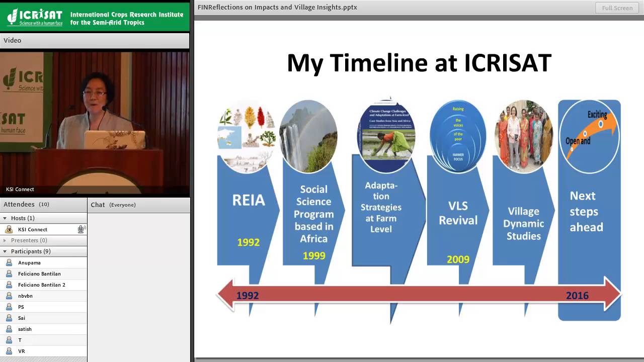The width and height of the screenshot is (644, 362).
Task: Click the speaker video feed
Action: (95, 123)
